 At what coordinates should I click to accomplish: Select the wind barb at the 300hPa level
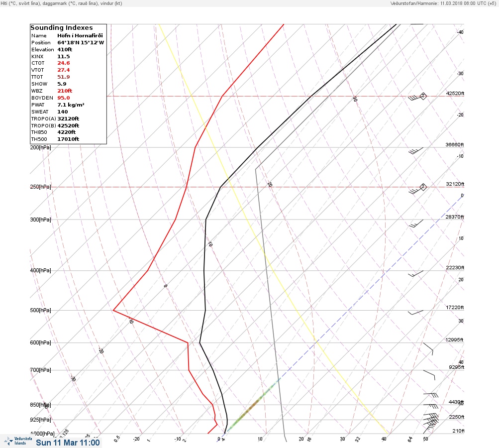(x=416, y=223)
